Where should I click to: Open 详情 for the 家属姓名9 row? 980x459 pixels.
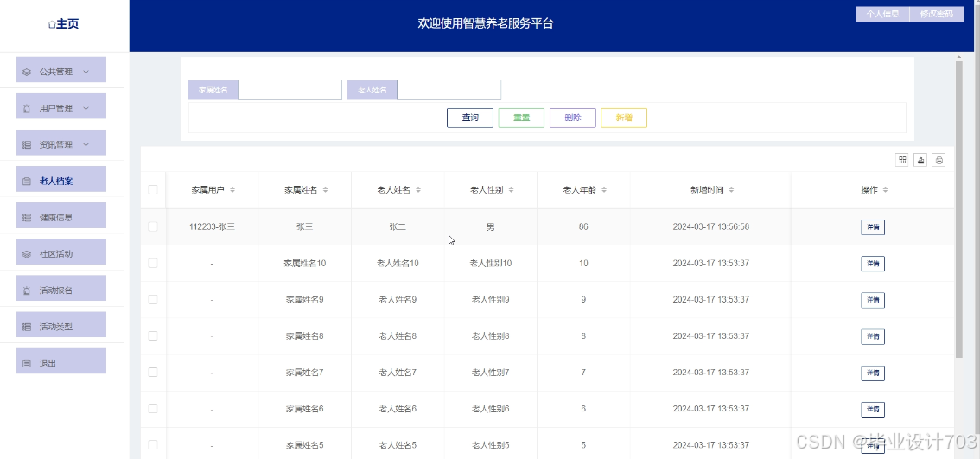coord(873,300)
